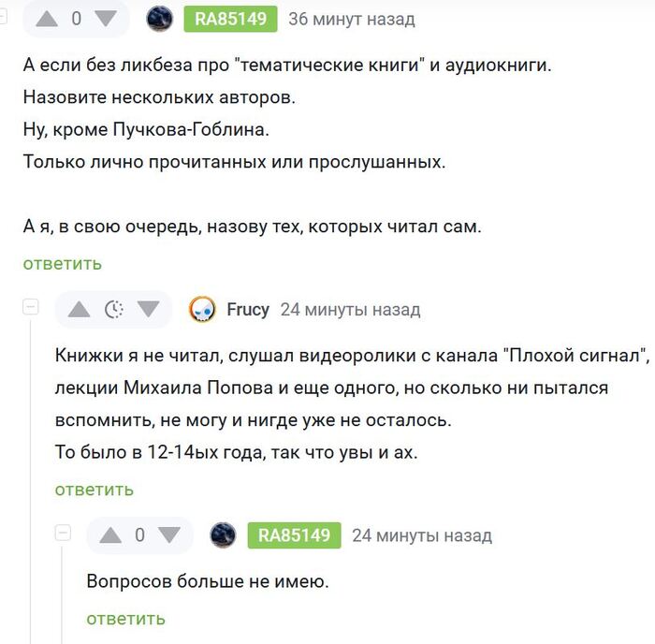This screenshot has width=655, height=644.
Task: Open the RA85149 username badge on top comment
Action: point(230,19)
